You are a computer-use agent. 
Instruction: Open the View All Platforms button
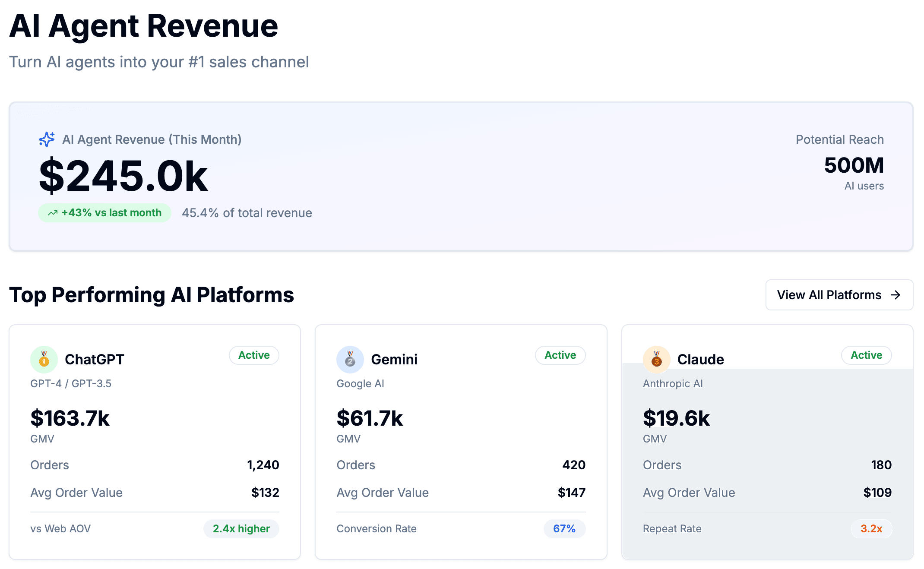[839, 295]
